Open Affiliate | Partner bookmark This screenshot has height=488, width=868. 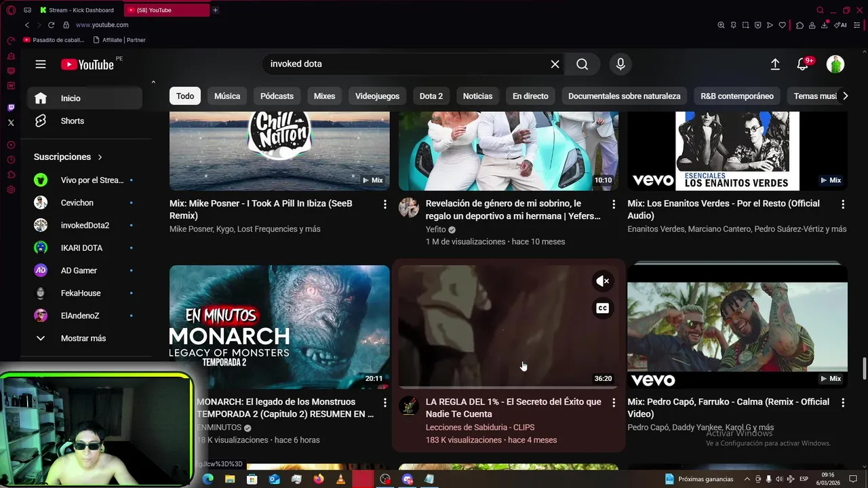tap(119, 40)
